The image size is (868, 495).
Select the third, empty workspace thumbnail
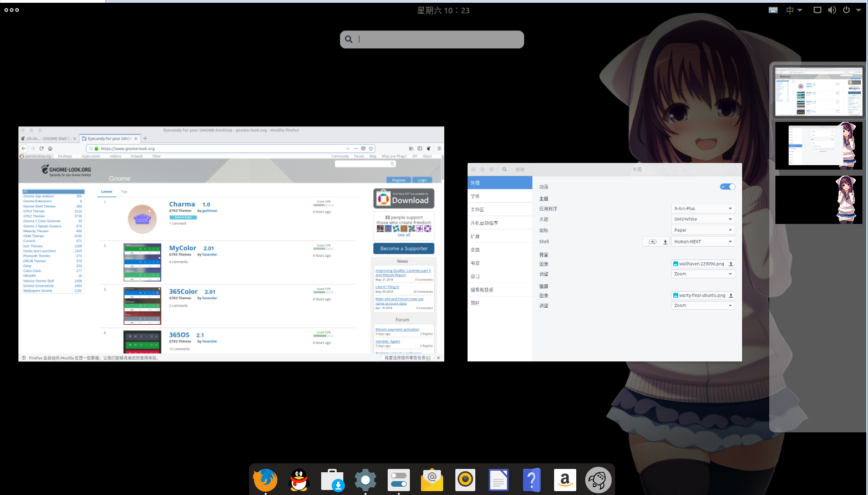point(819,200)
